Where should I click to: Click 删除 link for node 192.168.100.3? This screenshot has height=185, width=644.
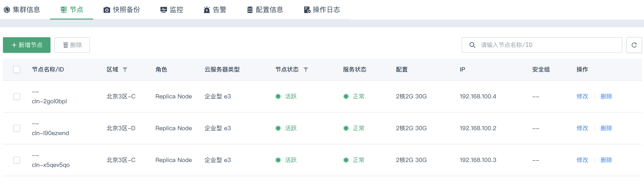coord(606,160)
